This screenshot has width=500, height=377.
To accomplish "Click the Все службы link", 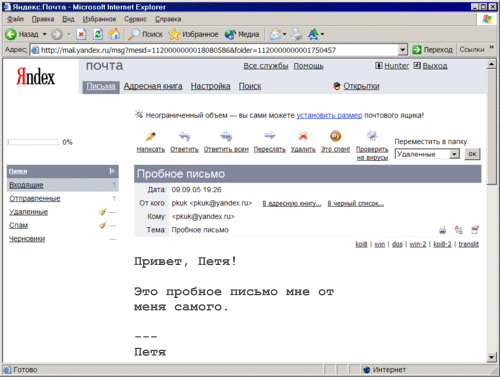I will (x=266, y=66).
